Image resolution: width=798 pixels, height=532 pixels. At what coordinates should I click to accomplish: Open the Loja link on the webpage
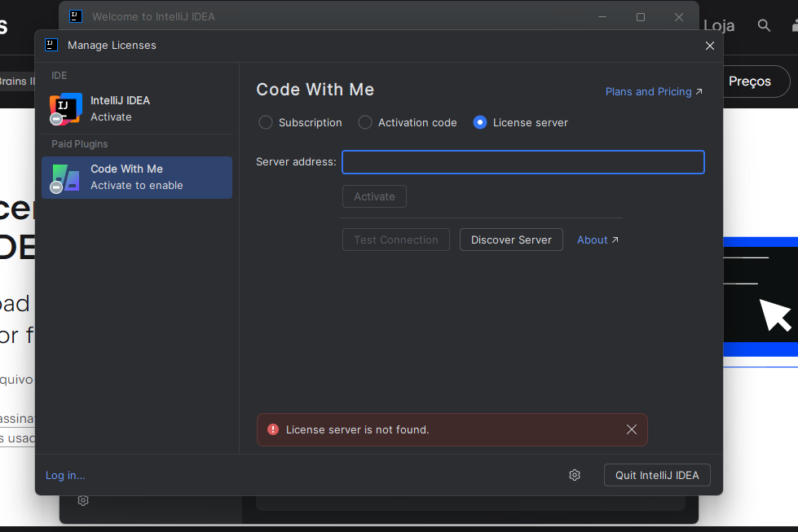pyautogui.click(x=719, y=25)
